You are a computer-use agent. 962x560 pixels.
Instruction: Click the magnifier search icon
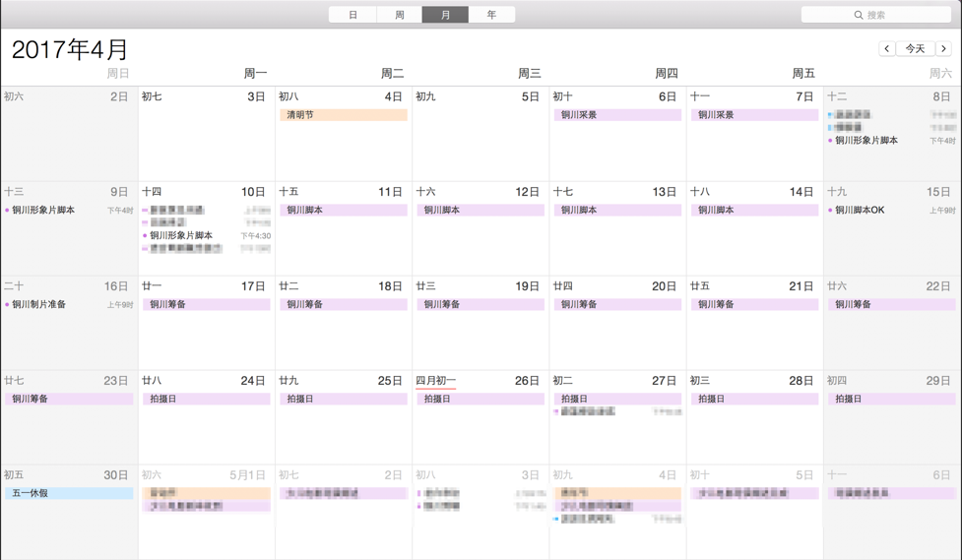click(x=859, y=15)
